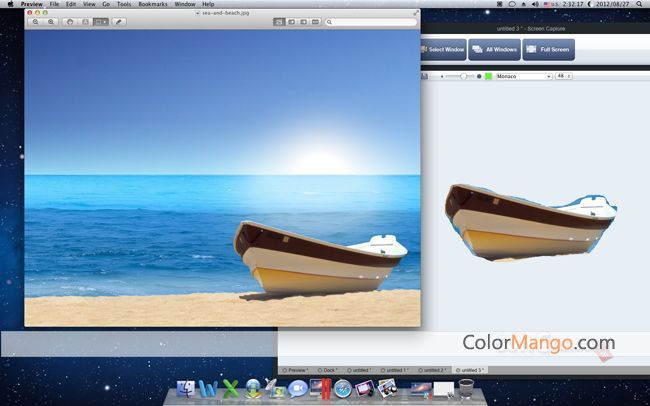Open the Monaco font dropdown
Screen dimensions: 650x406
tap(524, 76)
